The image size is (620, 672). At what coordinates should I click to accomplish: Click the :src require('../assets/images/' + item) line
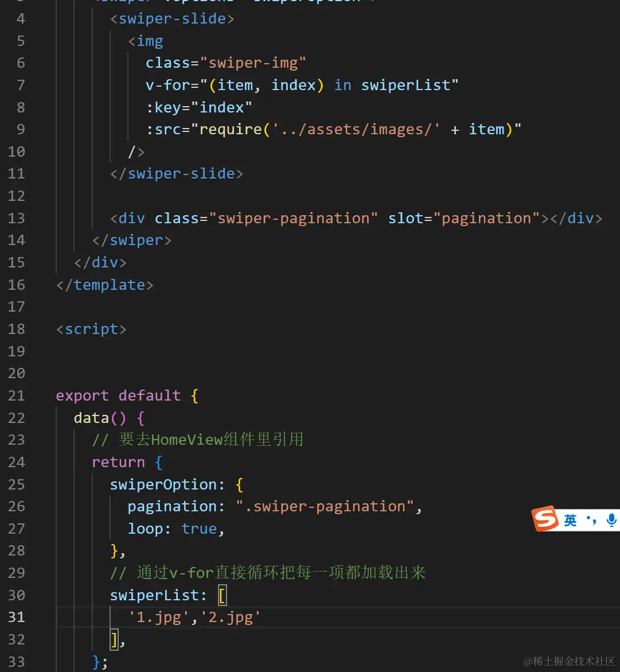pyautogui.click(x=334, y=130)
